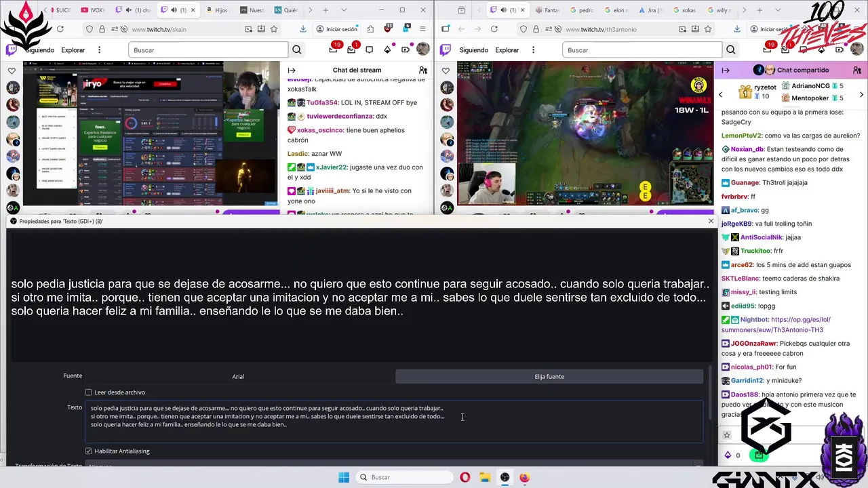The height and width of the screenshot is (488, 868).
Task: Open user avatar menu in left Twitch window
Action: click(422, 49)
